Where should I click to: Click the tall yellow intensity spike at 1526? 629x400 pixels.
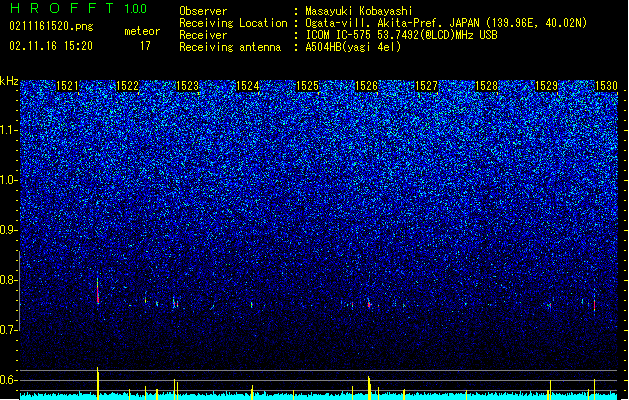[369, 388]
